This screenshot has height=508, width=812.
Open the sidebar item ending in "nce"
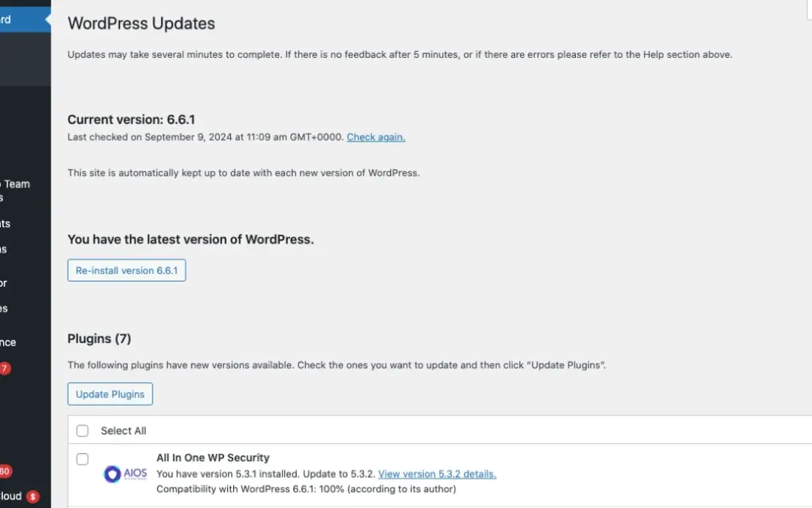8,342
